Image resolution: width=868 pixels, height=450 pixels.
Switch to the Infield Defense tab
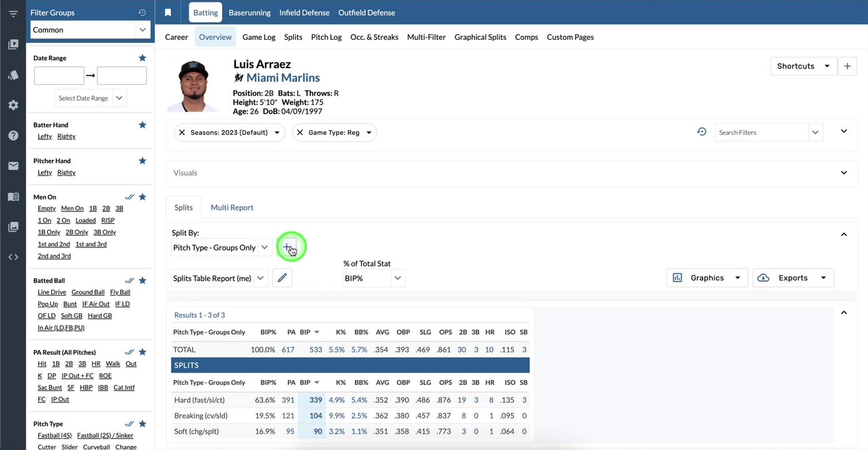pos(305,12)
